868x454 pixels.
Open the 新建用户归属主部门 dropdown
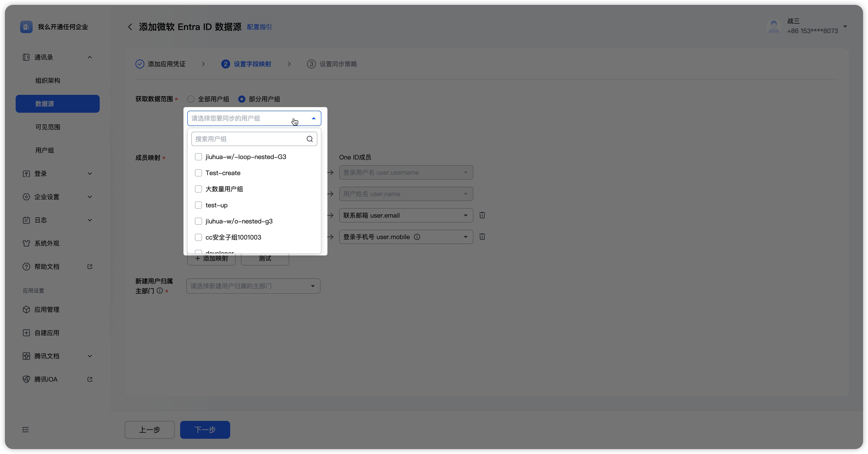tap(253, 286)
